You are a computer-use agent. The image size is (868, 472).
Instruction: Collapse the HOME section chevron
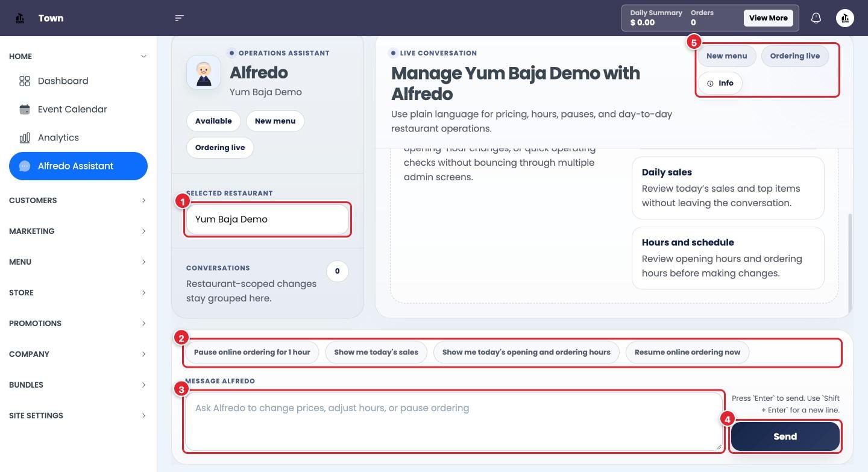tap(143, 56)
